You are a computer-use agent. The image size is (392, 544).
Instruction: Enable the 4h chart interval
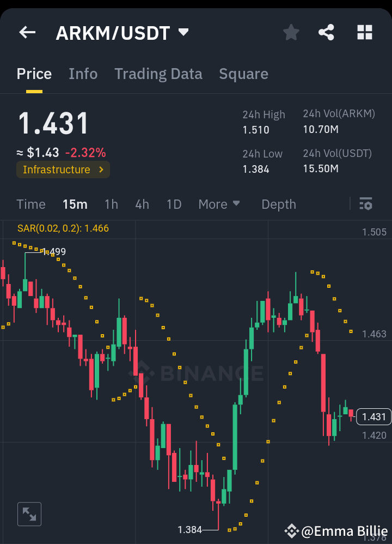click(x=142, y=204)
